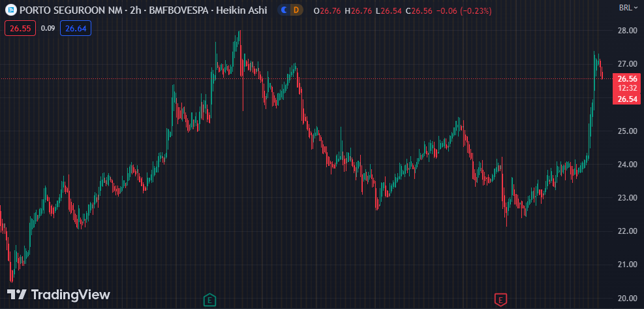Click the 22.00 price axis label
Screen dimensions: 644x309
click(627, 231)
